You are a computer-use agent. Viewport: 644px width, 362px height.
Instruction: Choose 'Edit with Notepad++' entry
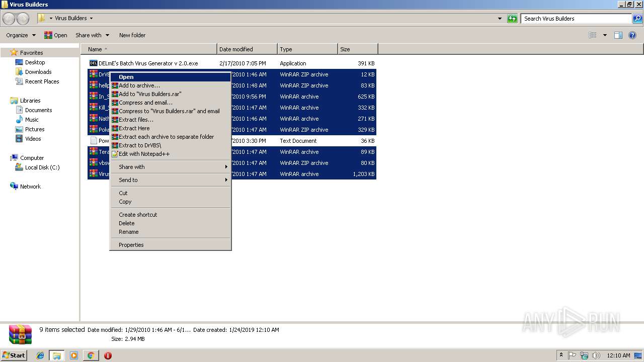click(x=171, y=154)
